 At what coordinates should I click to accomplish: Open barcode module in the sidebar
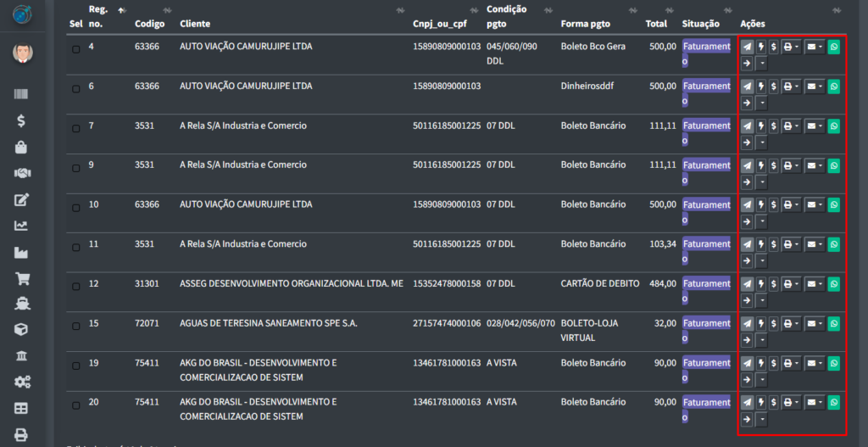(21, 95)
